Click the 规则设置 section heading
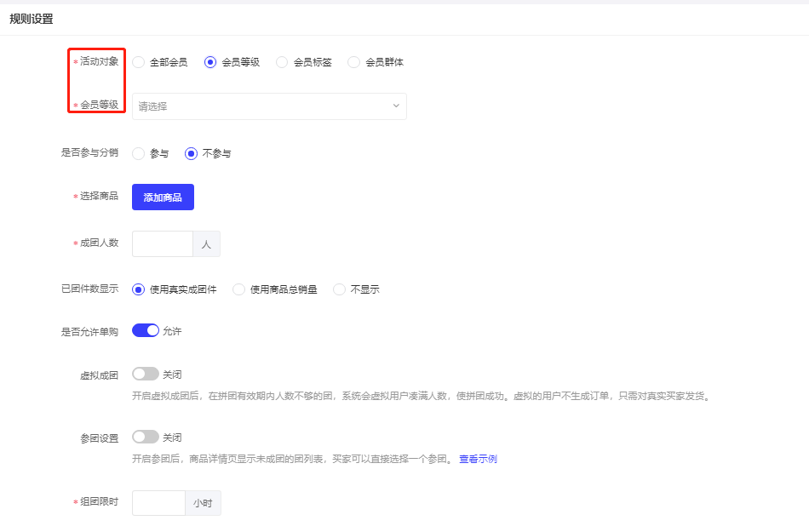 (x=32, y=19)
